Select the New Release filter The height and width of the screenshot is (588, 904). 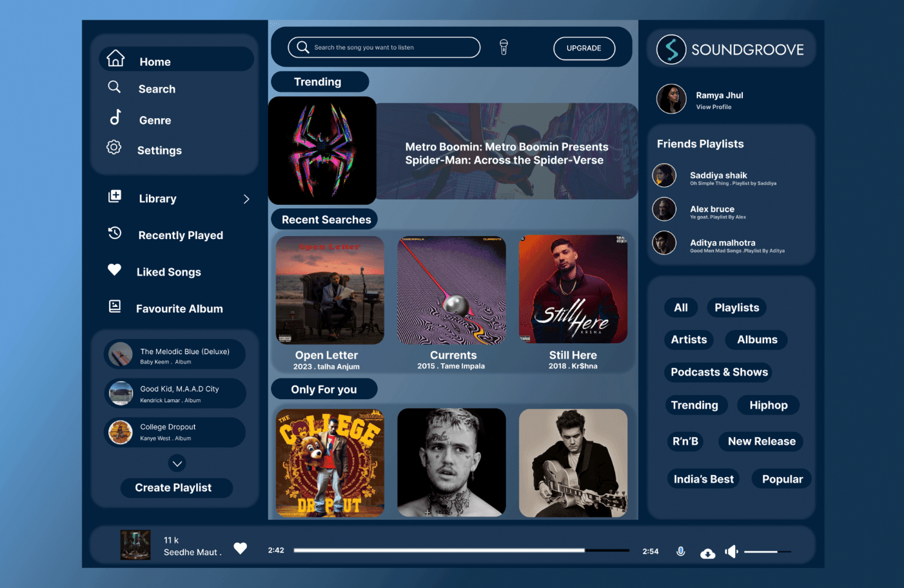coord(762,441)
